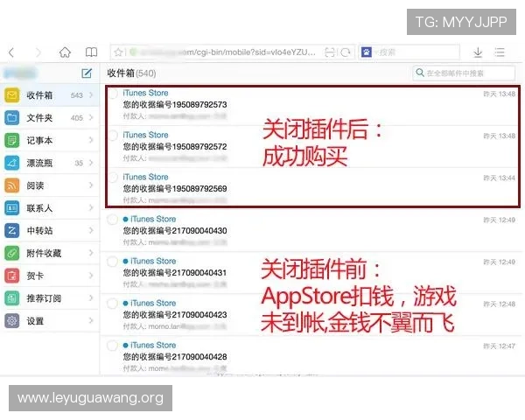Click the 联系人 contact card icon
Screen dimensions: 525x420
tap(11, 208)
